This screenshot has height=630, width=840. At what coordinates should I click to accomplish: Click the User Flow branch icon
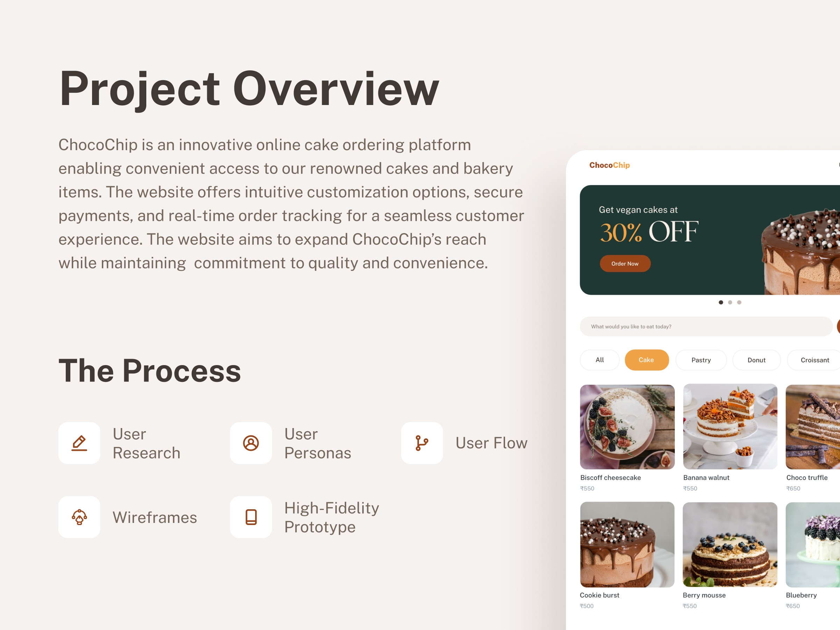(422, 443)
